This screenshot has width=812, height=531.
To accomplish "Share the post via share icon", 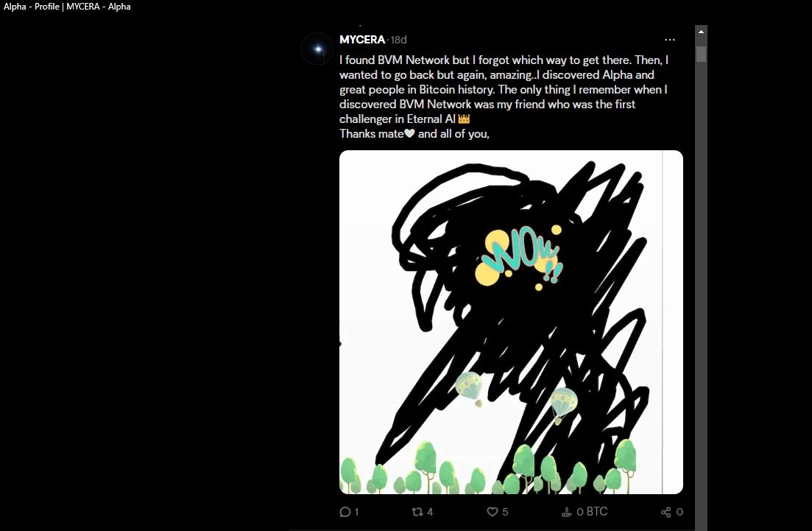I will point(666,512).
